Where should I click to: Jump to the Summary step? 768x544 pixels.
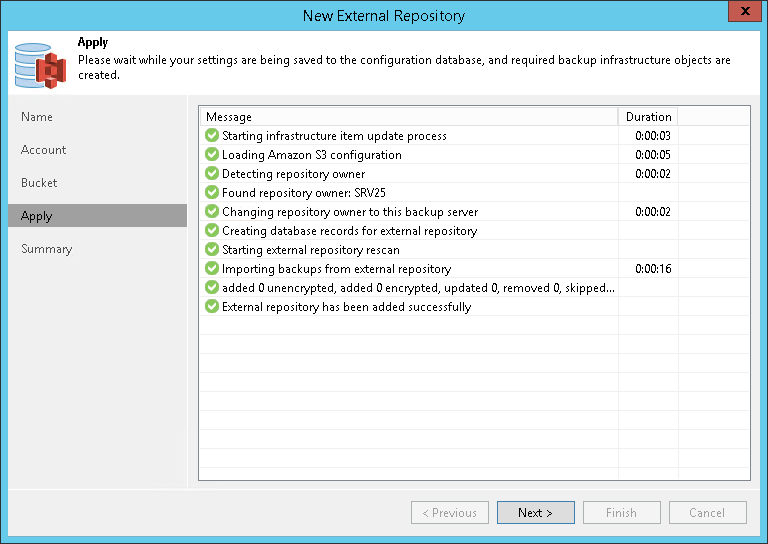(47, 249)
